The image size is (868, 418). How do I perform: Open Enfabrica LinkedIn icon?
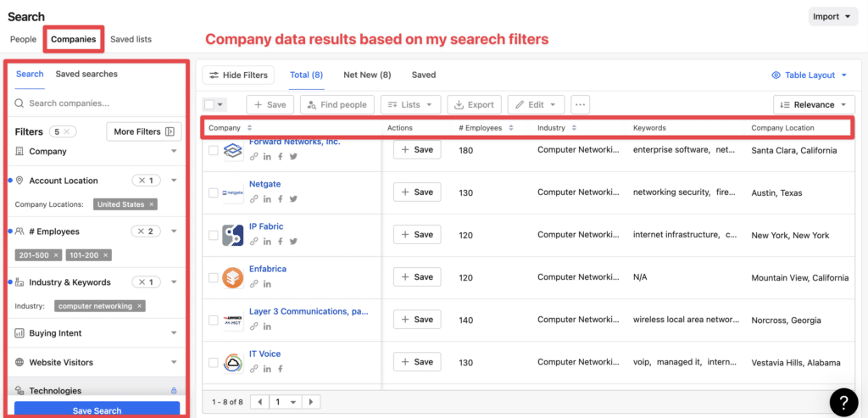[267, 284]
